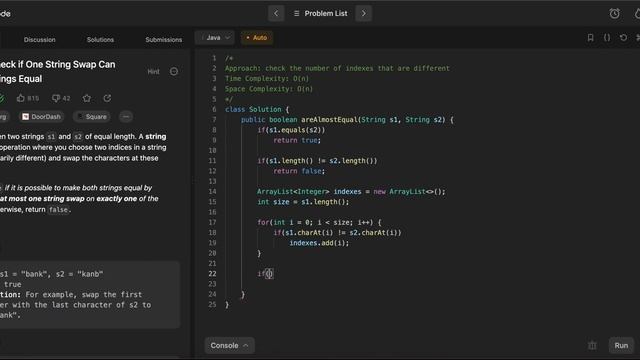Click the 'return true;' statement on line 9
The width and height of the screenshot is (640, 360).
click(297, 140)
